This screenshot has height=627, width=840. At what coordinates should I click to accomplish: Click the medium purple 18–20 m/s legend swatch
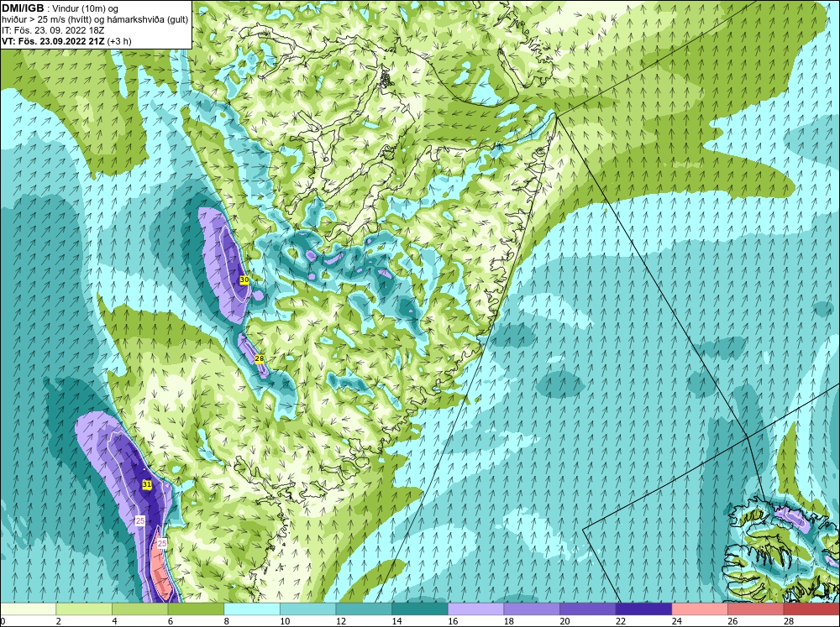[x=532, y=609]
